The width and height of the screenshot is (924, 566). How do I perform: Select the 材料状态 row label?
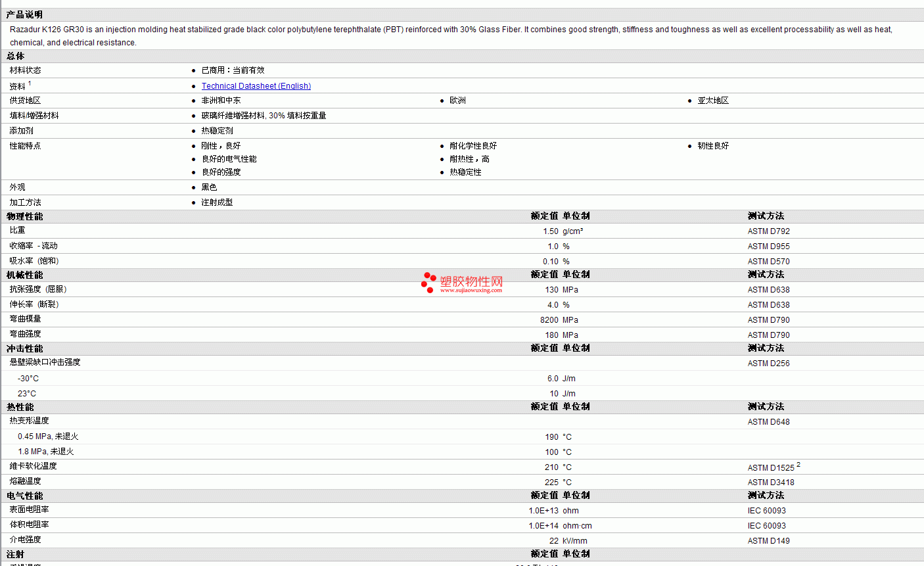pyautogui.click(x=25, y=70)
